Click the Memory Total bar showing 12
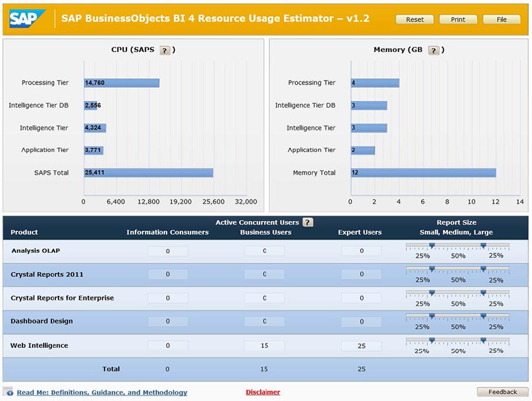Screen dimensions: 532x401 (x=423, y=172)
